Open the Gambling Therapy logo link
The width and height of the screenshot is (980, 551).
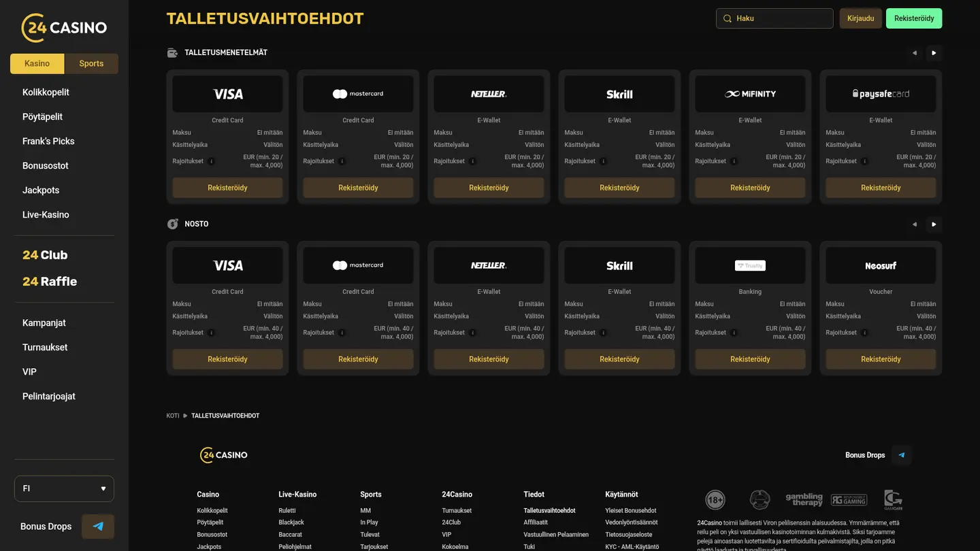(x=804, y=500)
